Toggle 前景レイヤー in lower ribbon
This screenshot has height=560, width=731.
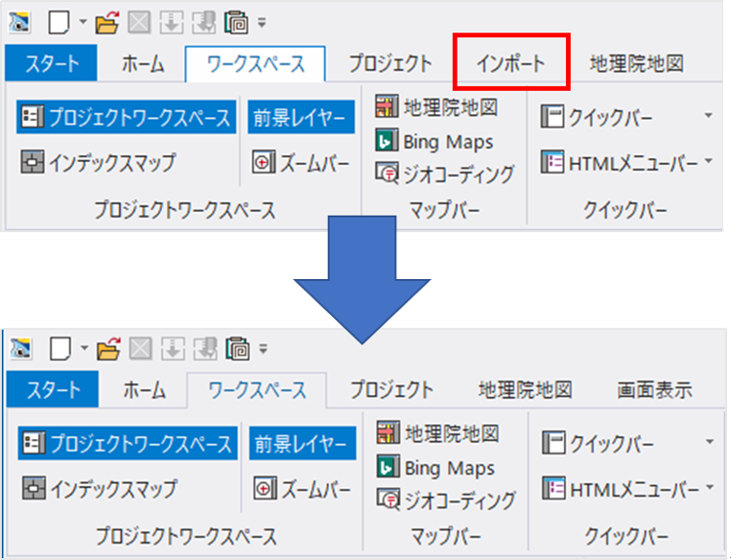coord(303,443)
